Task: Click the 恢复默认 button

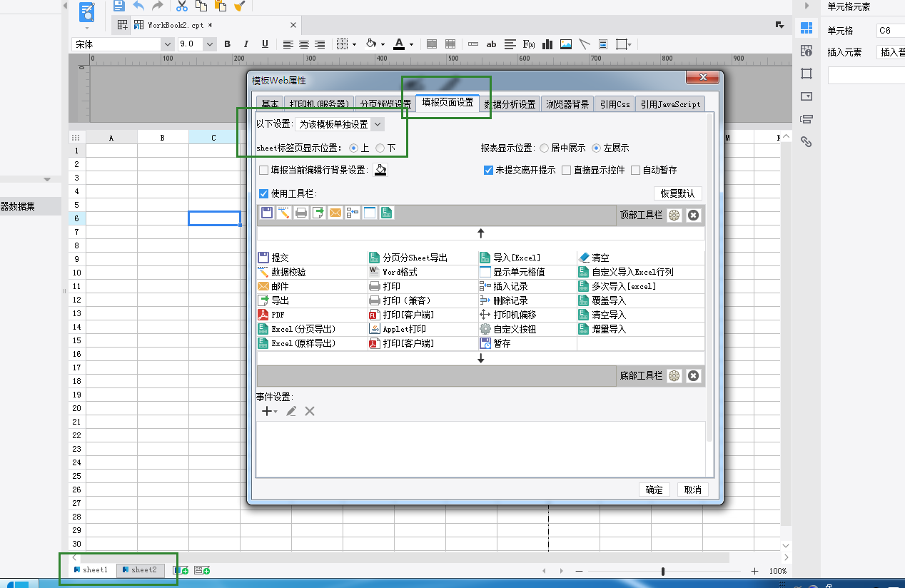Action: click(x=678, y=193)
